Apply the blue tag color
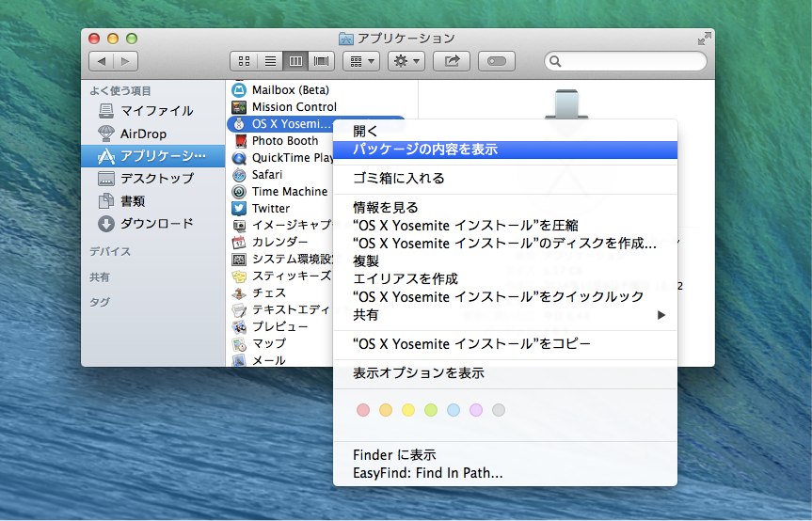The width and height of the screenshot is (812, 521). point(454,410)
